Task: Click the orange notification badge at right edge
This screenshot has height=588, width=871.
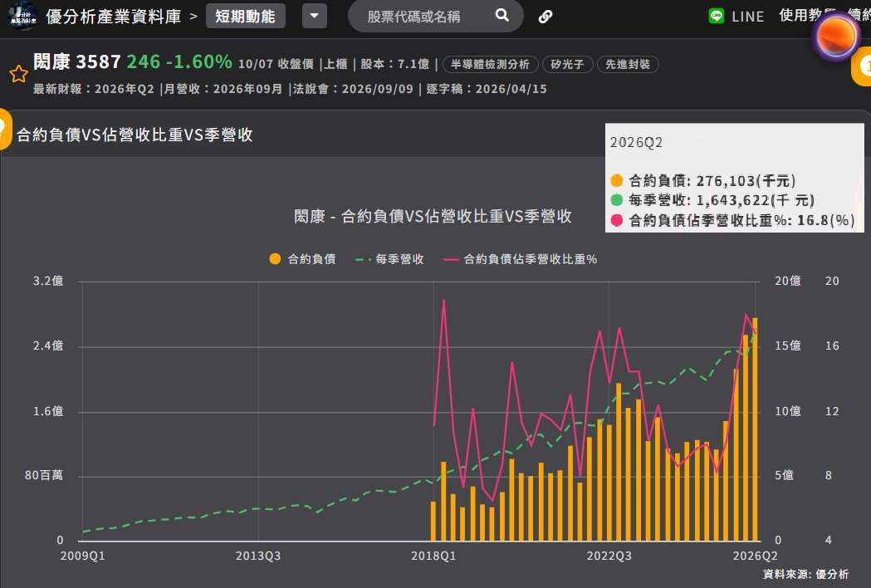Action: point(862,66)
